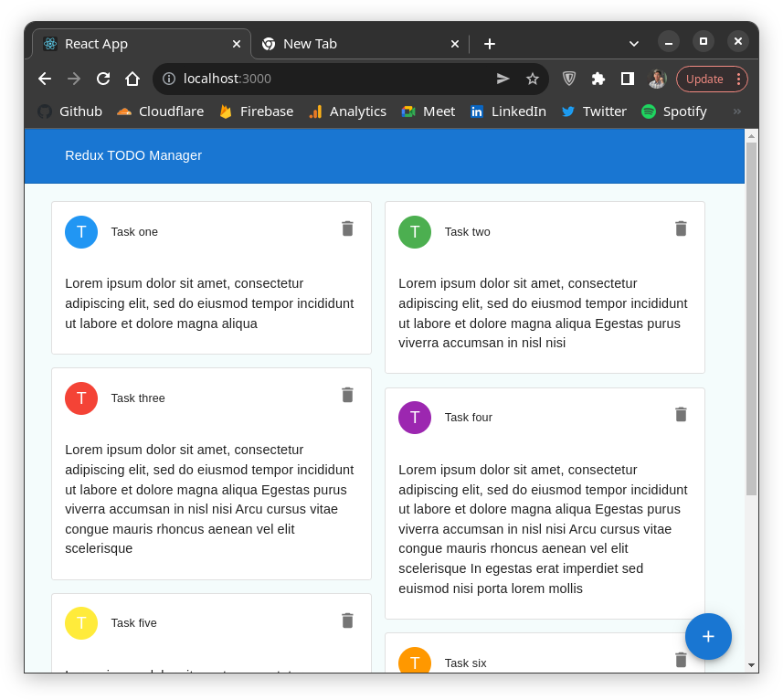Viewport: 783px width, 700px height.
Task: Open the shield extension icon
Action: point(569,79)
